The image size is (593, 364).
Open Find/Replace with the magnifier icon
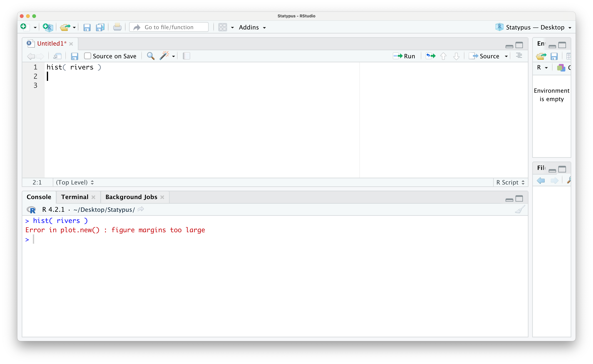click(x=151, y=56)
